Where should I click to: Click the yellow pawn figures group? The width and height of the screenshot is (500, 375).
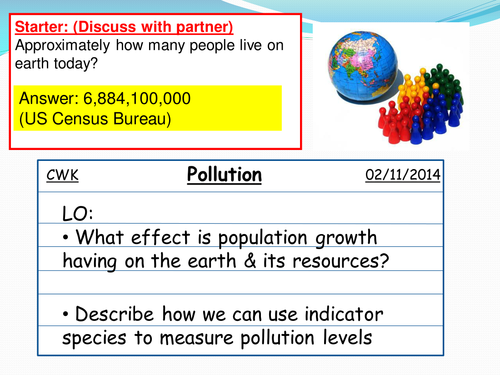click(x=414, y=87)
